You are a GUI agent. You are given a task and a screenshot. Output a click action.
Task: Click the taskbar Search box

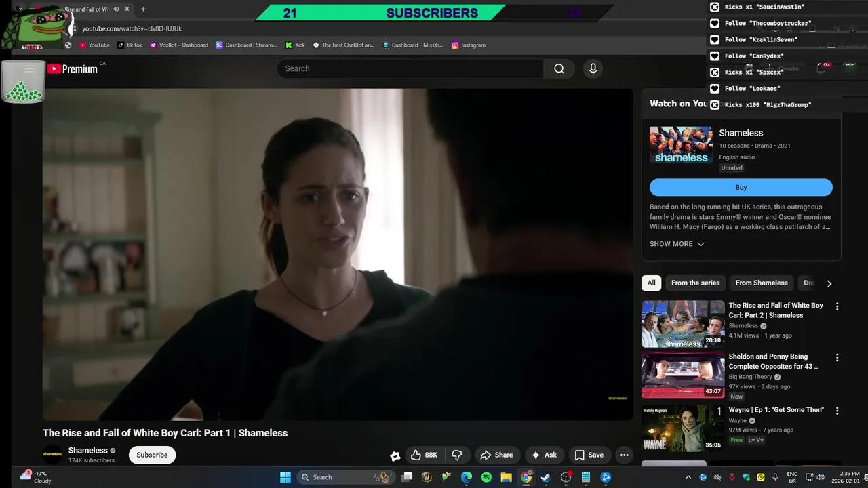[346, 477]
